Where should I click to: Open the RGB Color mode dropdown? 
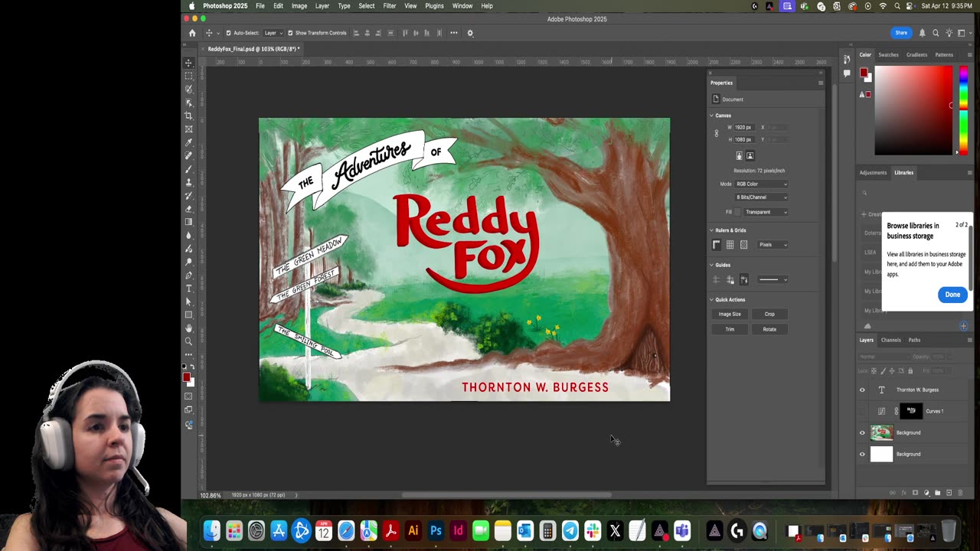coord(762,184)
